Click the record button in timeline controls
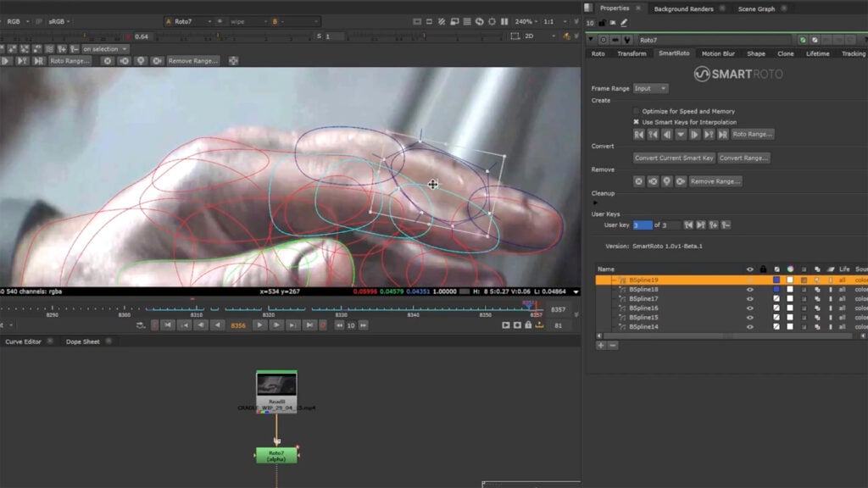Screen dimensions: 868x488 click(x=323, y=325)
